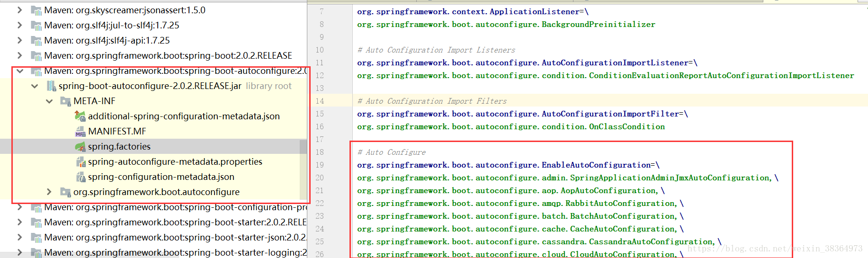The height and width of the screenshot is (258, 868).
Task: Expand the jsonassert:1.5.0 Maven library node
Action: coord(19,10)
